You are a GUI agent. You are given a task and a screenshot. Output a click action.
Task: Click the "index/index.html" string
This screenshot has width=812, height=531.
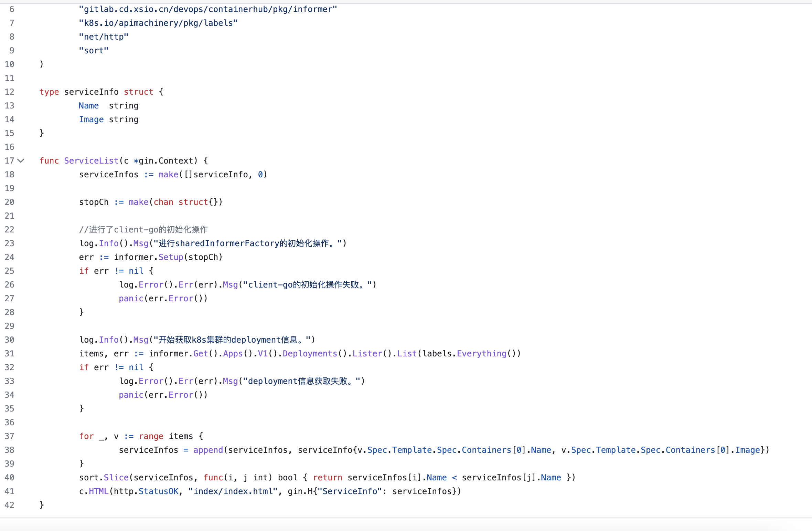coord(233,491)
